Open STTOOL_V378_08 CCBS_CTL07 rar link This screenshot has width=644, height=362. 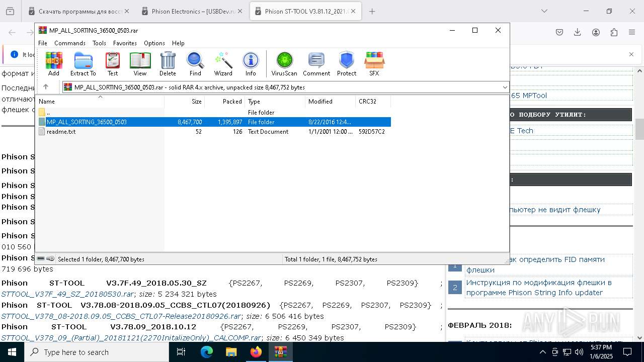[121, 316]
